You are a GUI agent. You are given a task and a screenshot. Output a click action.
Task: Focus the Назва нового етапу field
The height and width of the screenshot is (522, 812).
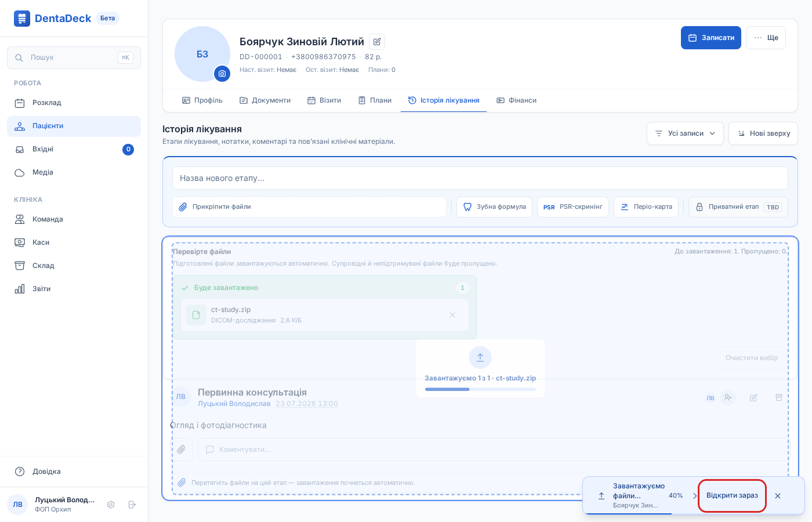tap(480, 178)
